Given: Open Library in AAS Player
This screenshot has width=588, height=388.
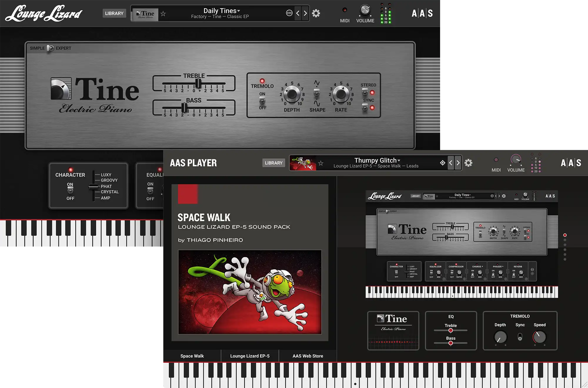Looking at the screenshot, I should click(274, 163).
